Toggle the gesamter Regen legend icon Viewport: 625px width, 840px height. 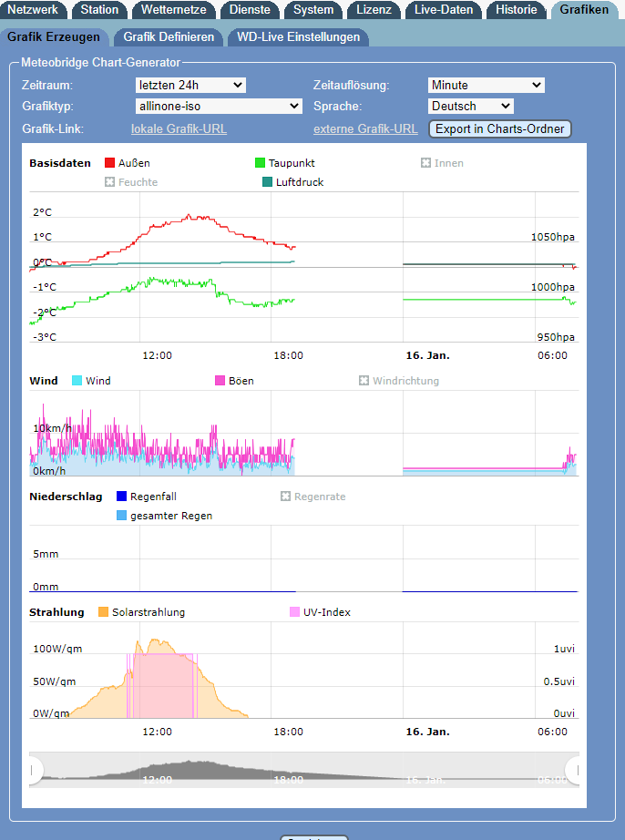click(122, 516)
